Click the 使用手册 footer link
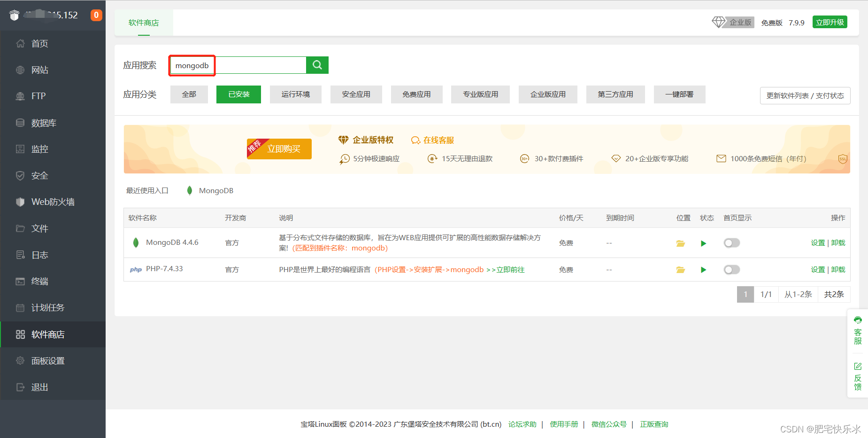This screenshot has width=868, height=438. pos(564,424)
